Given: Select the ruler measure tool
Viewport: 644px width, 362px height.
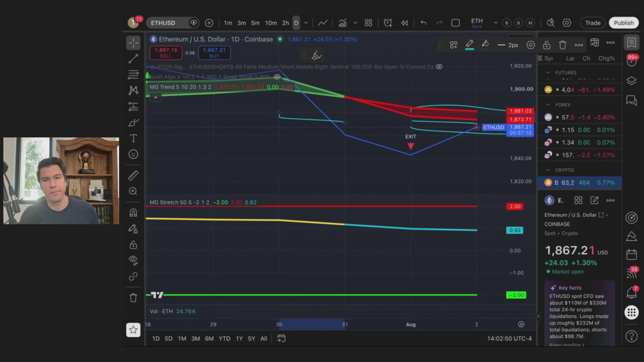Looking at the screenshot, I should pyautogui.click(x=133, y=175).
